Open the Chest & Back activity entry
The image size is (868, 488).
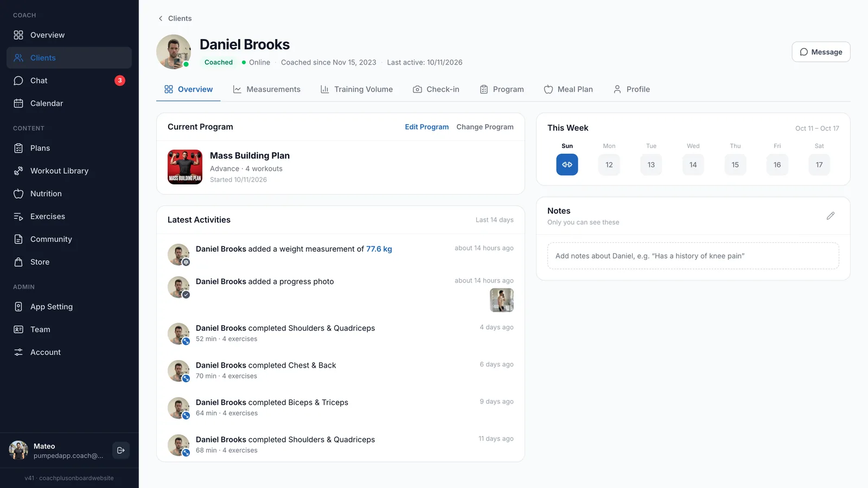(341, 370)
